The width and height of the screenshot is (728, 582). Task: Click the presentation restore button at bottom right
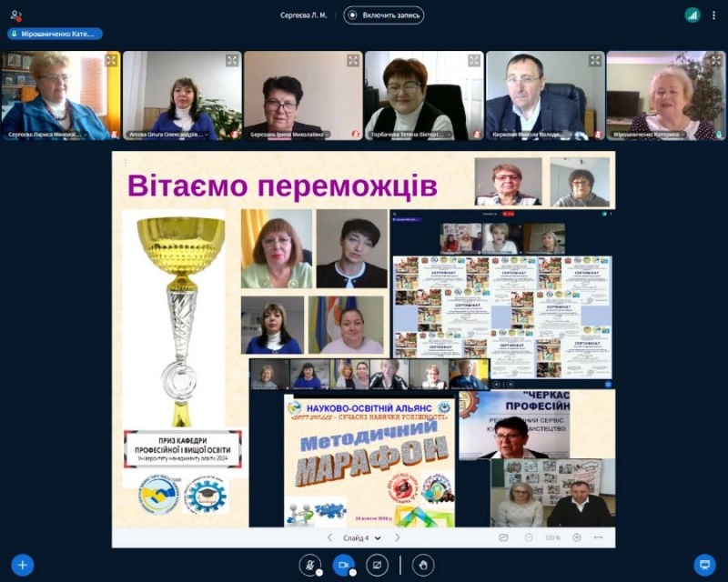(704, 565)
